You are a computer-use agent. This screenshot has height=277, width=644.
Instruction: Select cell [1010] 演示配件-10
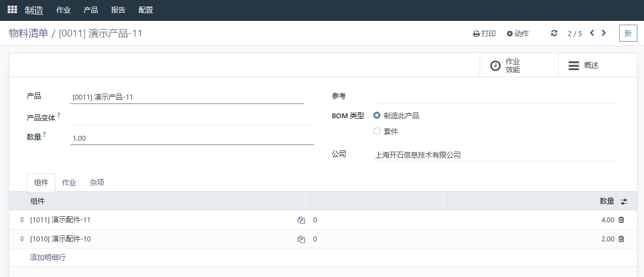pyautogui.click(x=136, y=239)
